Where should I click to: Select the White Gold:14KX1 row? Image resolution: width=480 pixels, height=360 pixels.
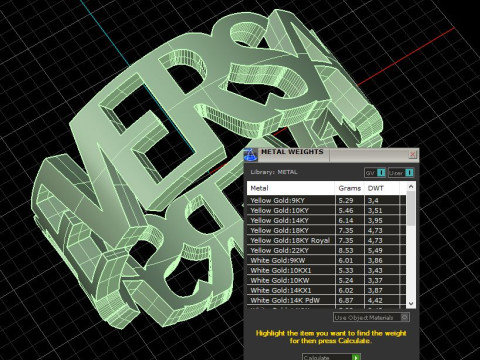tap(326, 290)
